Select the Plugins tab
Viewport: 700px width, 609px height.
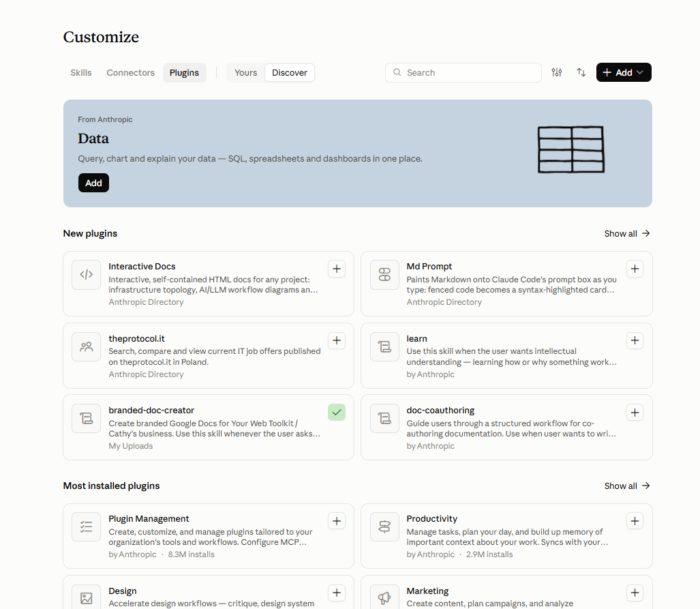(x=185, y=73)
